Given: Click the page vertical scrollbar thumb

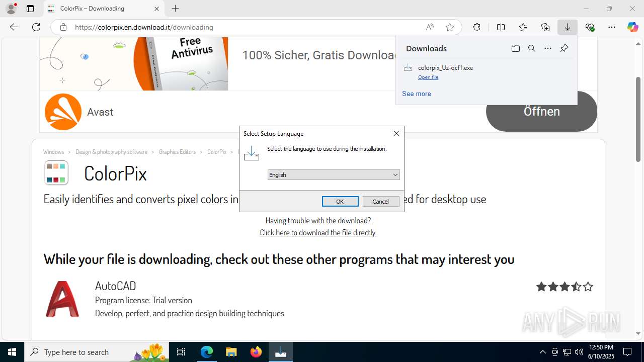Looking at the screenshot, I should point(638,119).
